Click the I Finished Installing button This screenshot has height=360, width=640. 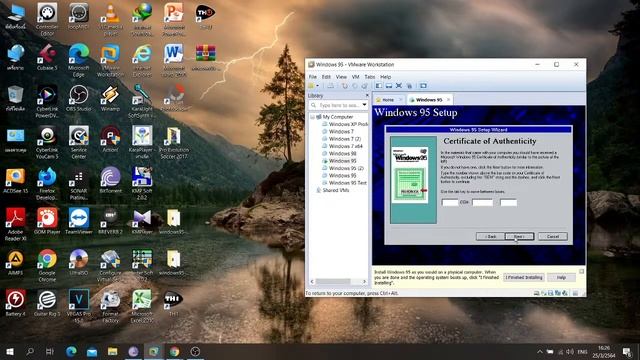pos(524,278)
